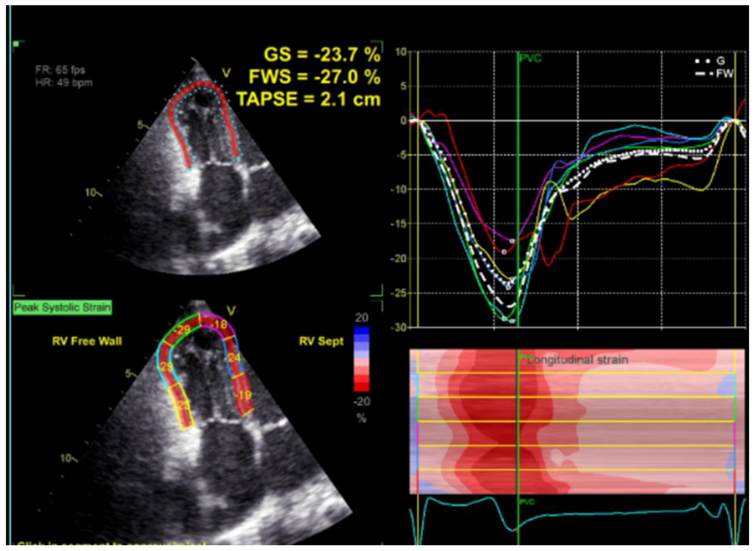Click the -24 blue mid septal segment

pos(233,358)
